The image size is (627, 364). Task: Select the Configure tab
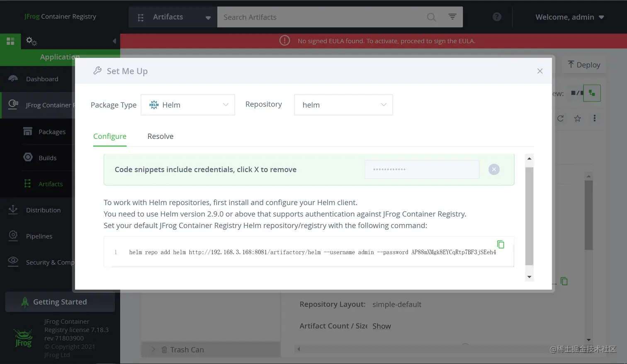[x=110, y=136]
